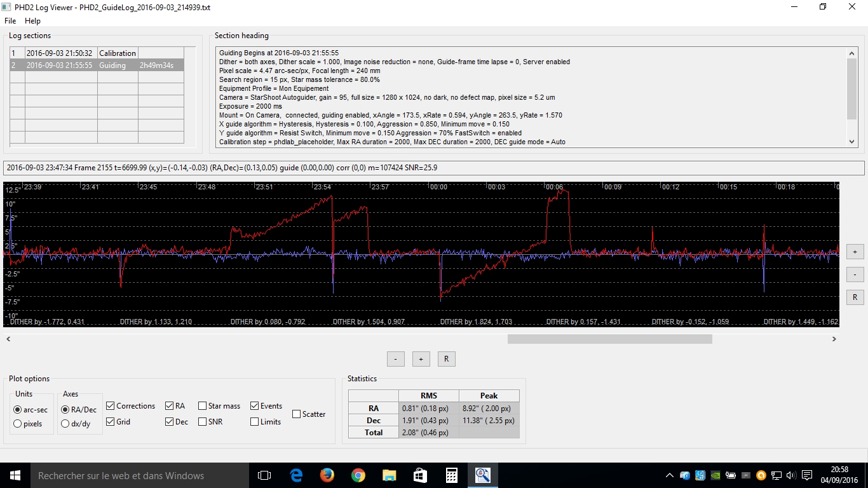This screenshot has width=868, height=488.
Task: Click the 'DITHER by 1.824, 1.703' event label
Action: pyautogui.click(x=477, y=322)
